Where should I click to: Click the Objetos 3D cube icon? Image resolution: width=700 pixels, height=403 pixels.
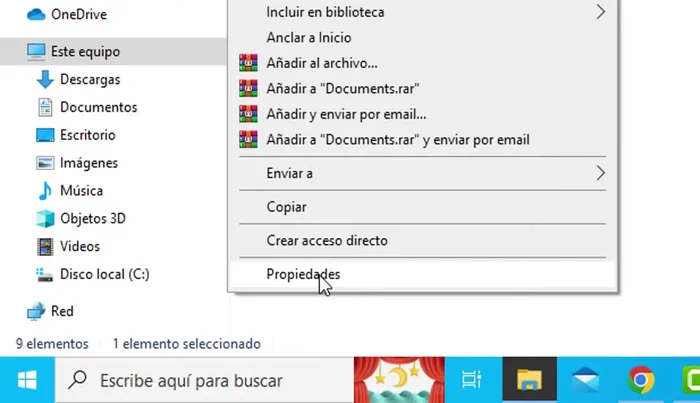[x=45, y=219]
